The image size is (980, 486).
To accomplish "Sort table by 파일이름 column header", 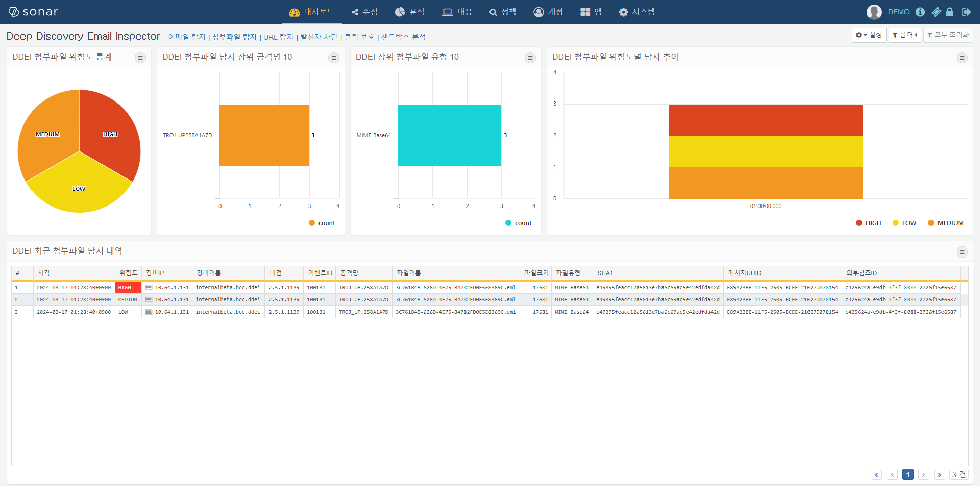I will [456, 273].
